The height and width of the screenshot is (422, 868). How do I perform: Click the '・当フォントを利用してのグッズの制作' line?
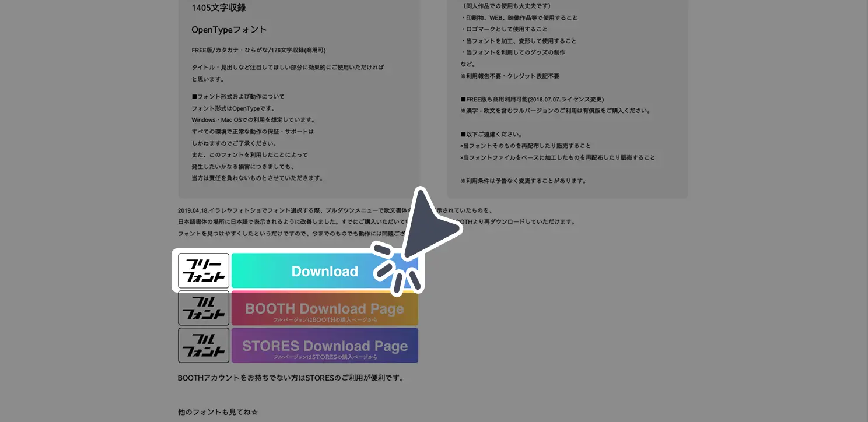(x=513, y=52)
